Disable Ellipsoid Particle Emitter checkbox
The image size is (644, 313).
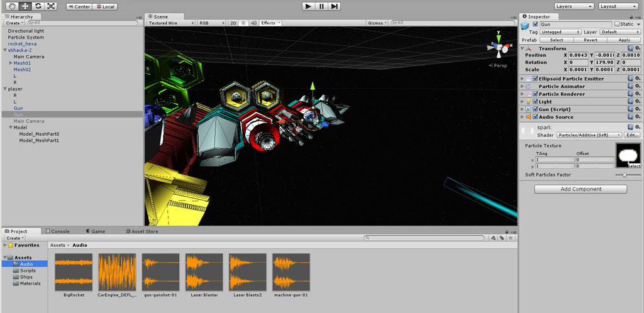coord(535,79)
